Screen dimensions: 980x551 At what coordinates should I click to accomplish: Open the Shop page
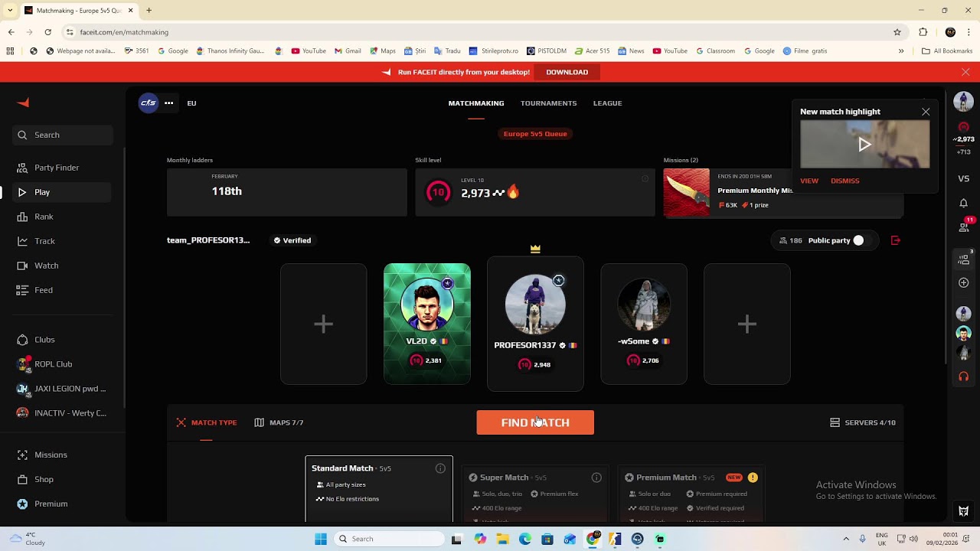[44, 479]
